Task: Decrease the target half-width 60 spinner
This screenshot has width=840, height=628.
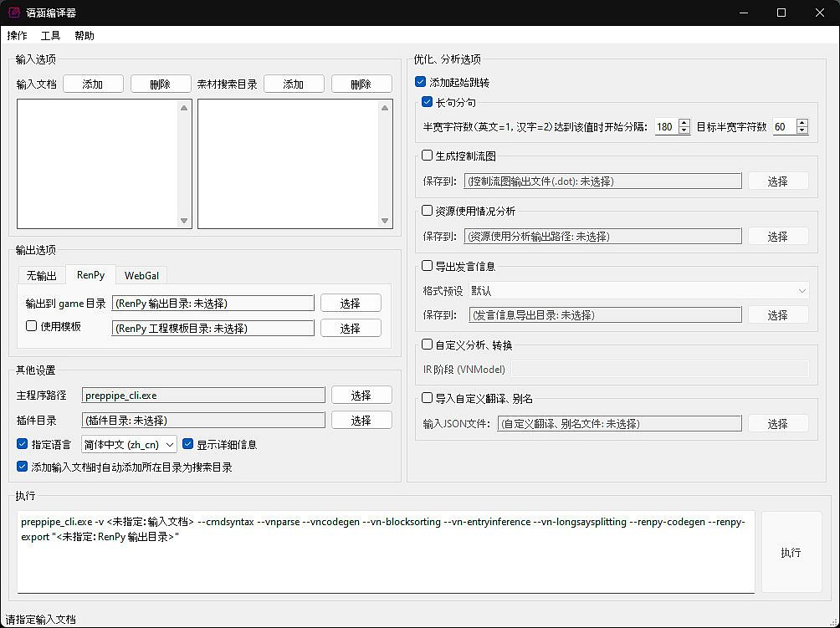Action: click(802, 130)
